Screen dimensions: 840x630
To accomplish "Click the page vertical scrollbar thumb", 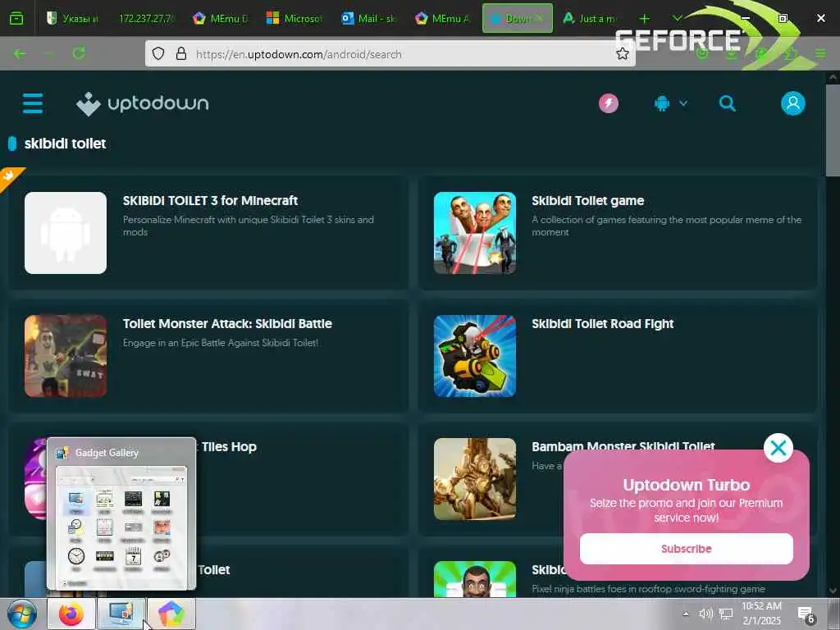I will [833, 130].
